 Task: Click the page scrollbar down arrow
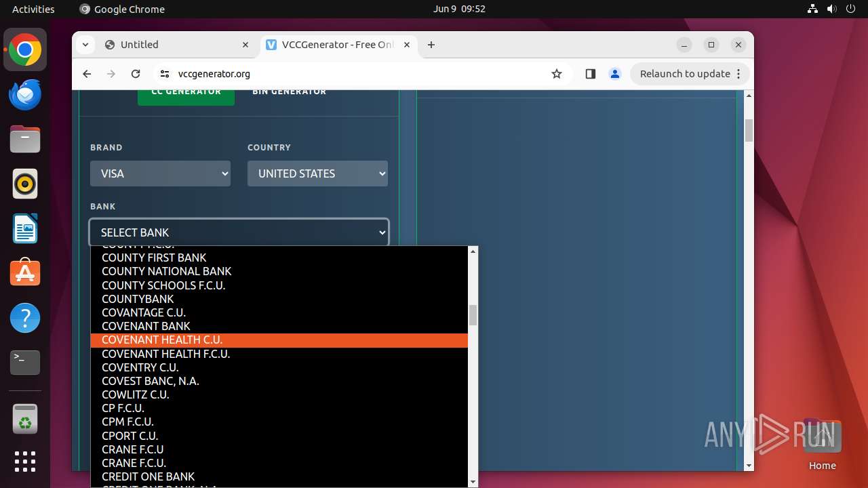tap(749, 466)
